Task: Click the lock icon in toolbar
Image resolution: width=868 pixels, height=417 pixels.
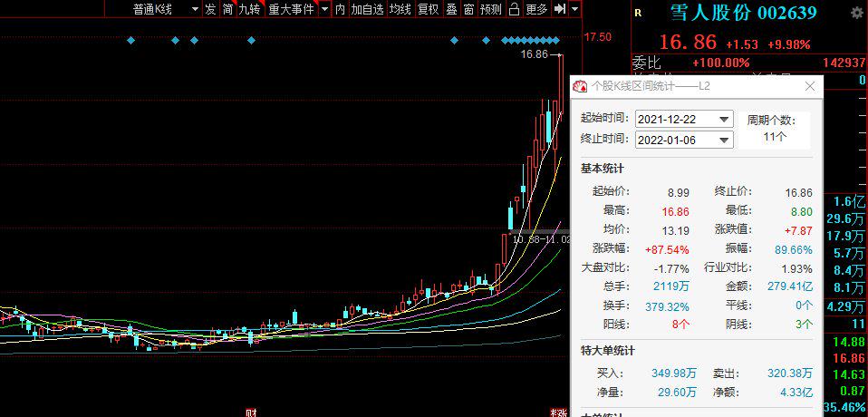Action: (515, 9)
